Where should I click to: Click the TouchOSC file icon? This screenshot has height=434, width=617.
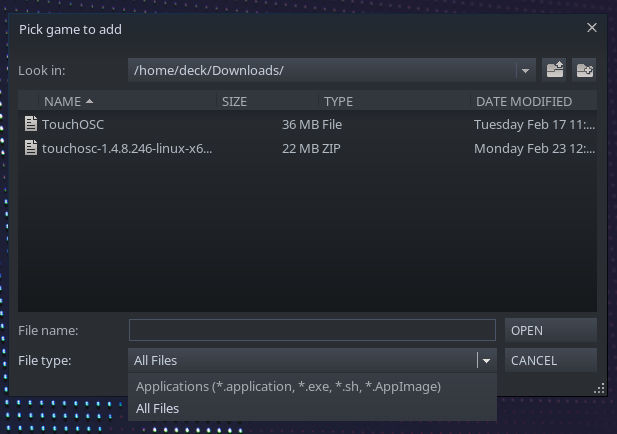tap(31, 125)
